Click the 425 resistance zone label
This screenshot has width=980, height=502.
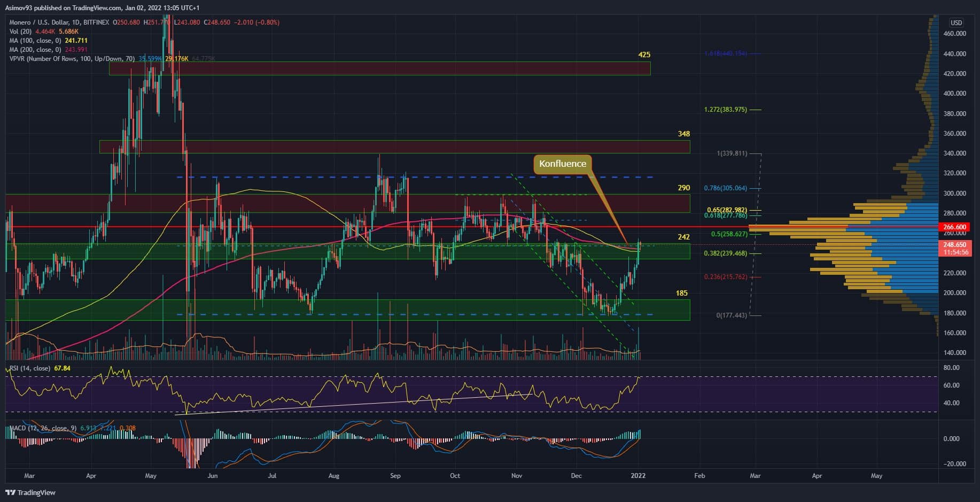click(x=644, y=55)
